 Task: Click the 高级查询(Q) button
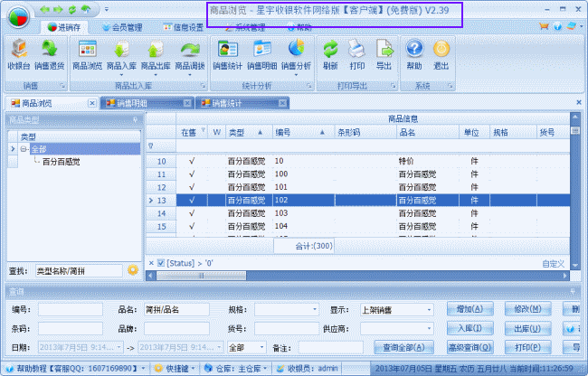pos(469,348)
